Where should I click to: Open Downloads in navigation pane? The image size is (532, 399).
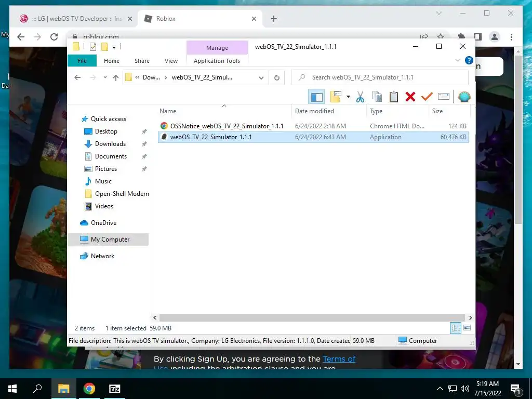pyautogui.click(x=110, y=144)
